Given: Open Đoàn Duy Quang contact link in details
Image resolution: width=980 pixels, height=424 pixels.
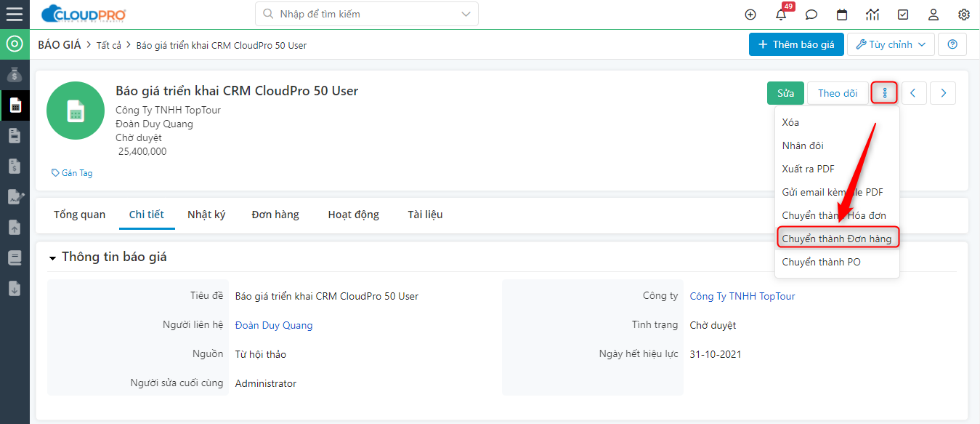Looking at the screenshot, I should (x=274, y=325).
